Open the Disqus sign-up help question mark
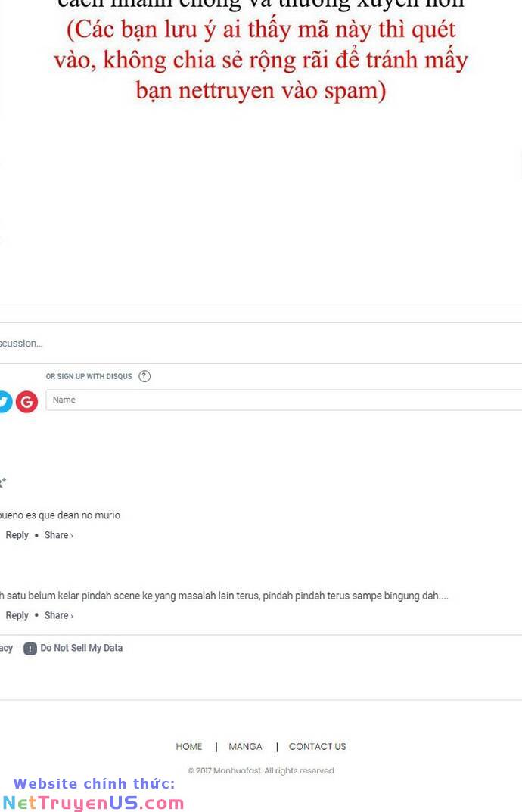The image size is (522, 812). click(144, 376)
